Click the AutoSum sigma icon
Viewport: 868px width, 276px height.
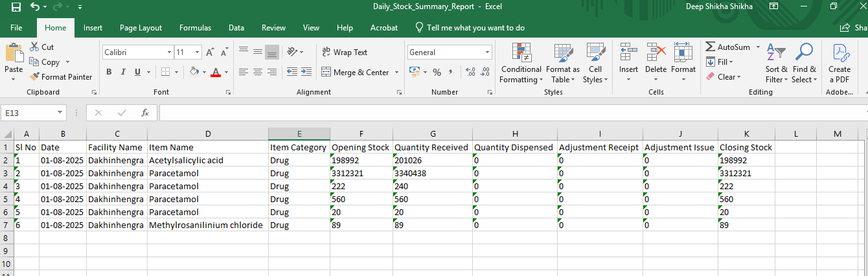[711, 47]
